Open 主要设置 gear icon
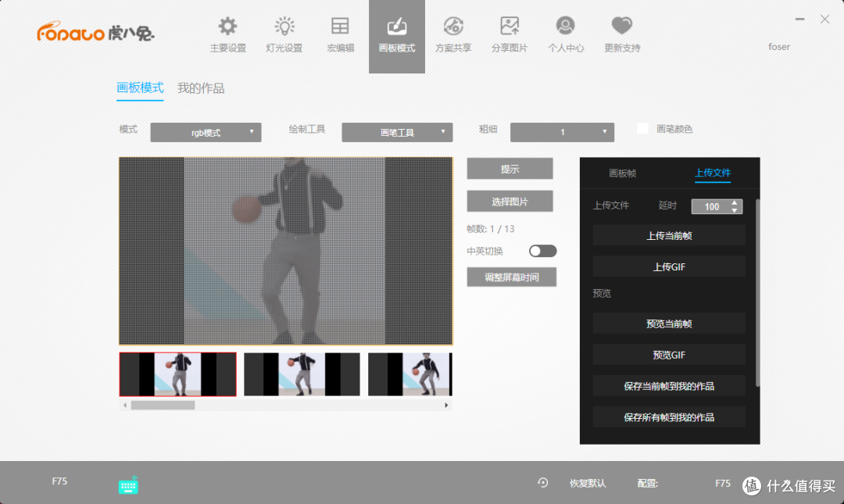The width and height of the screenshot is (844, 504). pyautogui.click(x=227, y=26)
